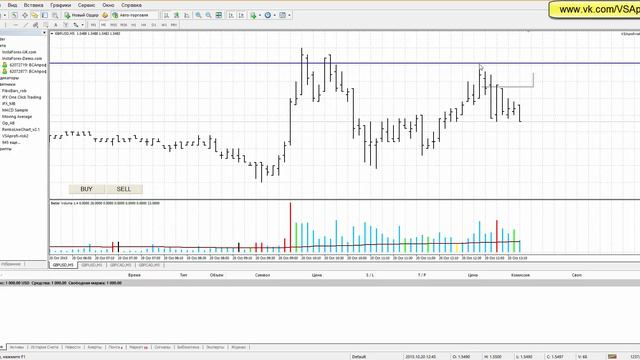Viewport: 640px width, 360px height.
Task: Click the zoom in magnifier icon
Action: coord(198,15)
